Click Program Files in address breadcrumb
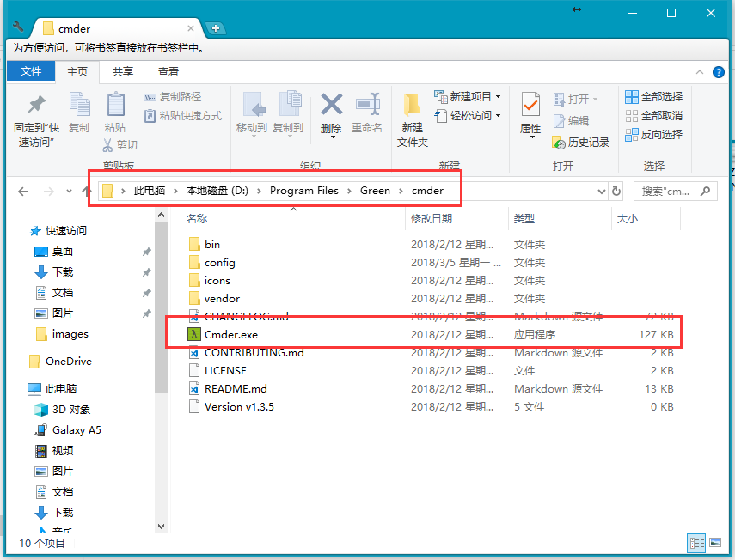 (x=303, y=191)
